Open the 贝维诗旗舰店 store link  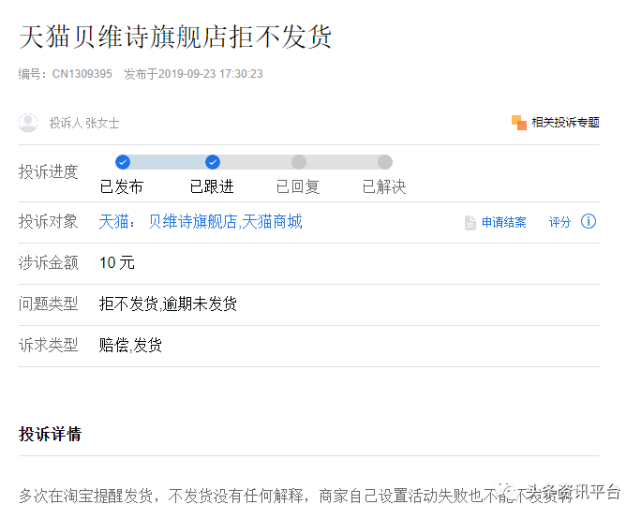click(x=192, y=221)
